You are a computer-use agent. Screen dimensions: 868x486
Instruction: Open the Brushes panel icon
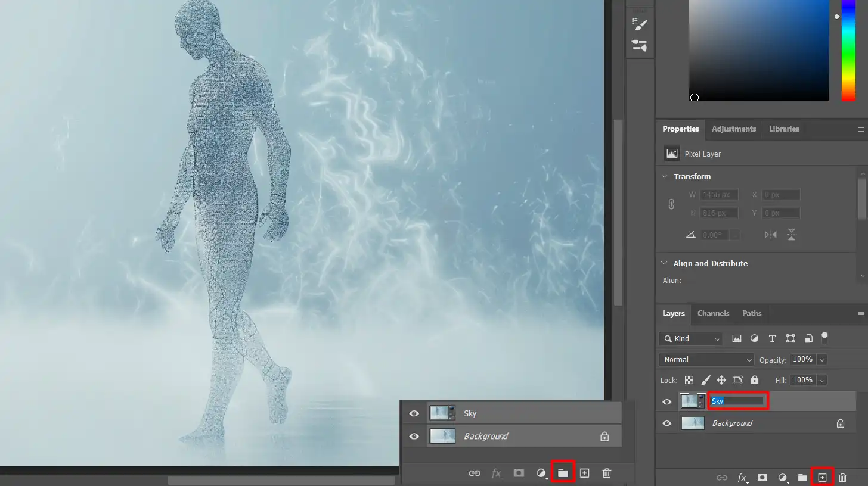click(x=640, y=45)
